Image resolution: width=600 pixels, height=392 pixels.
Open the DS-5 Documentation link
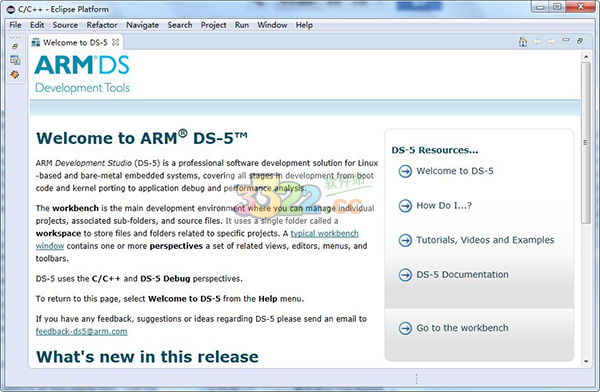(462, 274)
